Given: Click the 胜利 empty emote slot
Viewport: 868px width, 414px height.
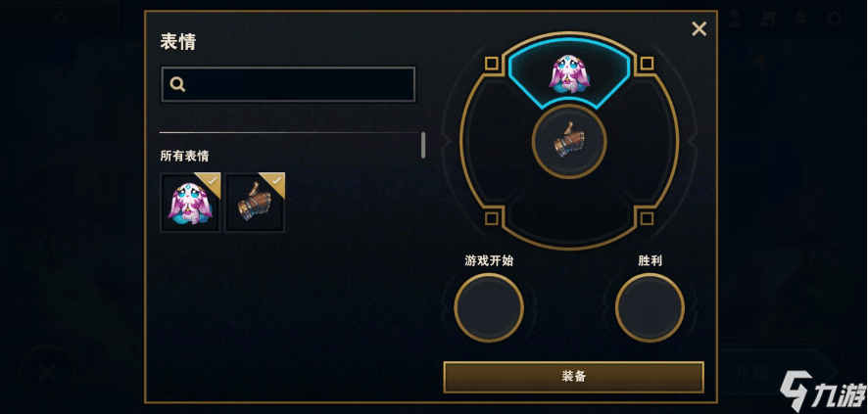Looking at the screenshot, I should [x=650, y=307].
